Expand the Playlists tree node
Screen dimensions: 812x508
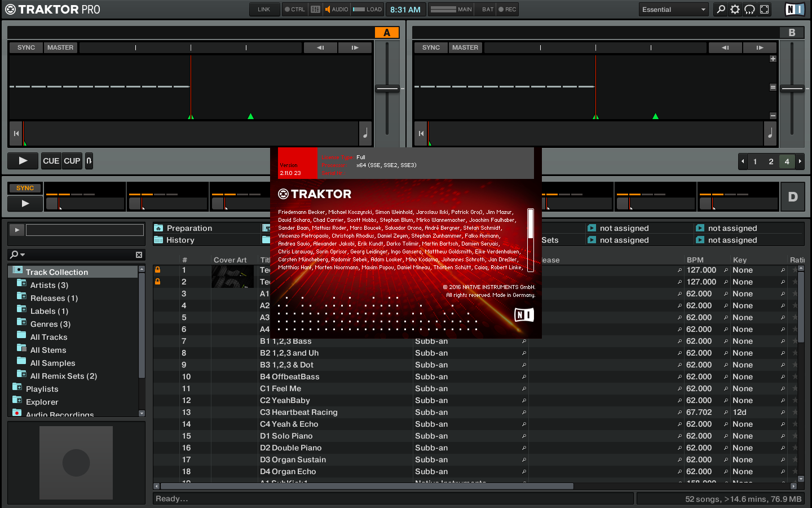click(17, 388)
